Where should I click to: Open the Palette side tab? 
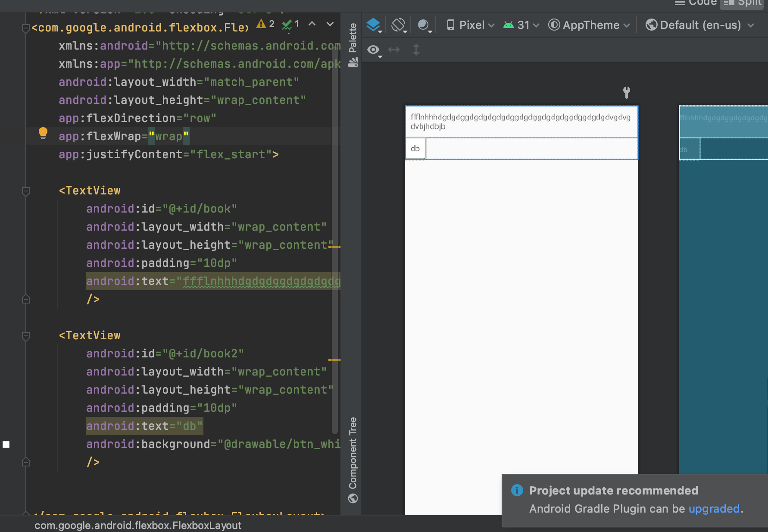pos(353,38)
